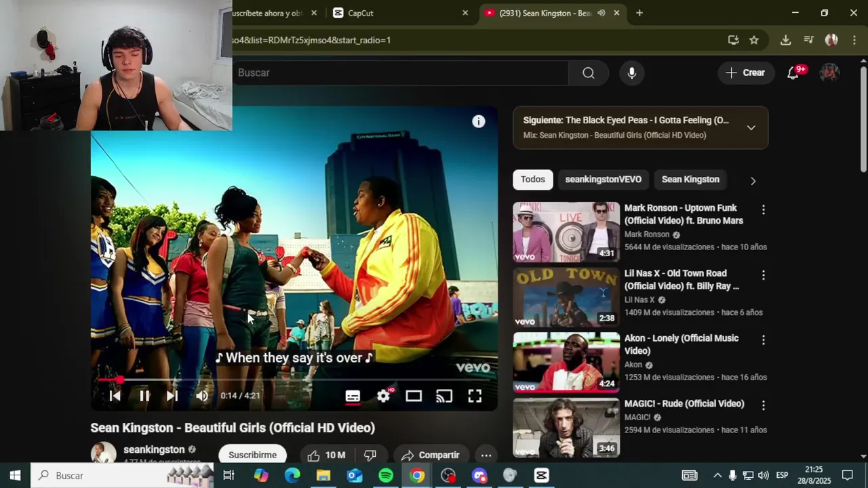Open the YouTube account avatar menu
The image size is (868, 488).
click(x=830, y=73)
